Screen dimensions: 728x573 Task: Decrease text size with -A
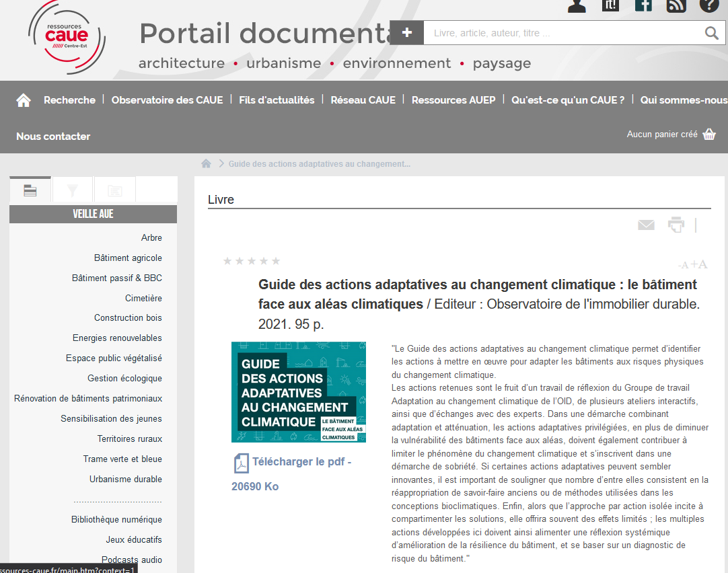click(x=683, y=266)
